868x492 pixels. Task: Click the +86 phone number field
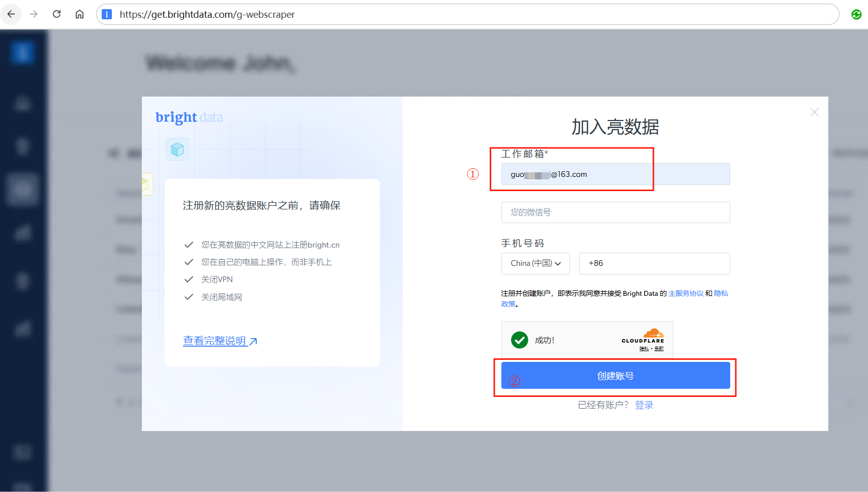click(654, 263)
